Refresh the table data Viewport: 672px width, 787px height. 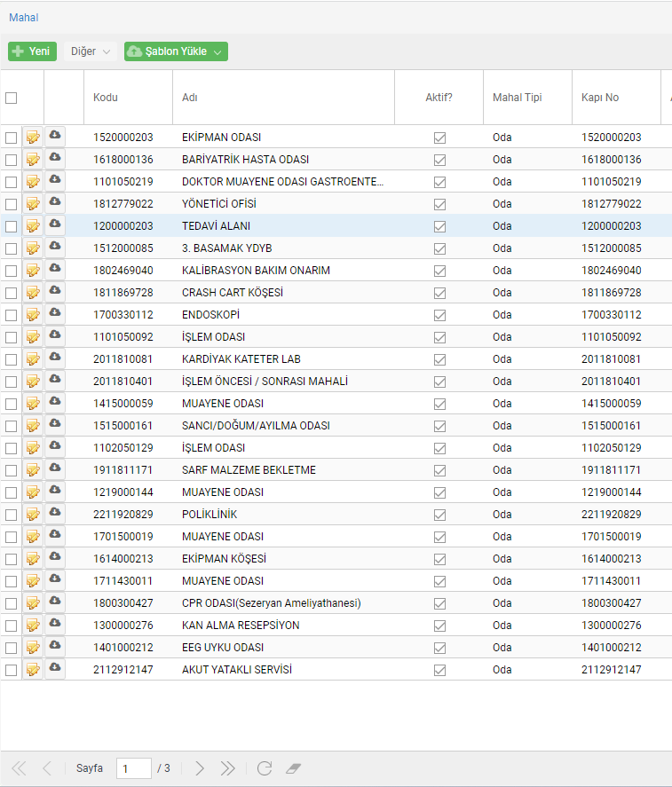tap(265, 768)
